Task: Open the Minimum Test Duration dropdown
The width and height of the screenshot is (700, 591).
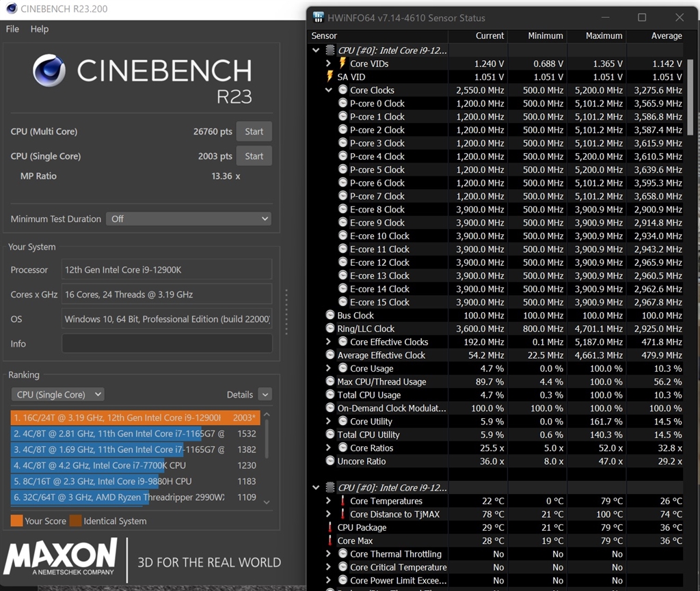Action: pyautogui.click(x=189, y=219)
